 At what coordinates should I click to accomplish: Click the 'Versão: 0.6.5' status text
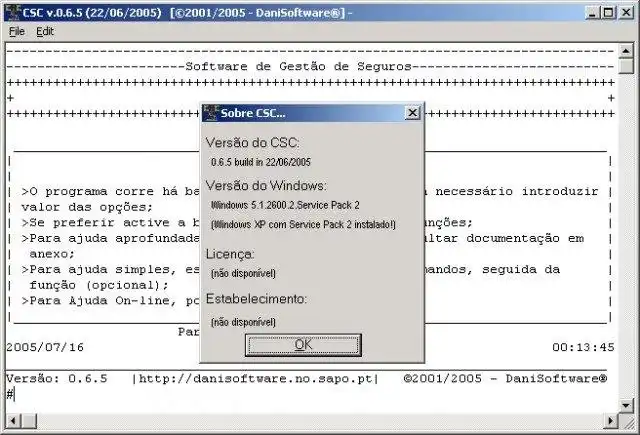point(57,379)
